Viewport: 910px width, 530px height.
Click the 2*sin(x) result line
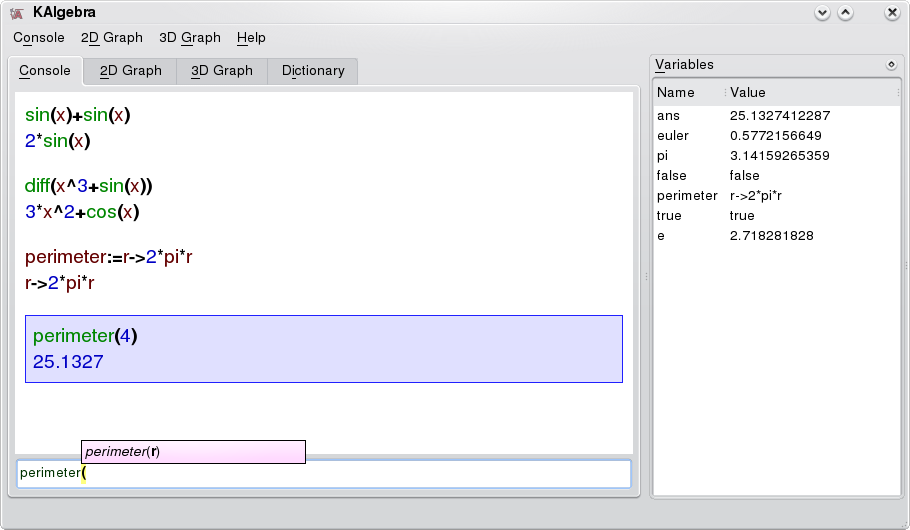point(57,141)
